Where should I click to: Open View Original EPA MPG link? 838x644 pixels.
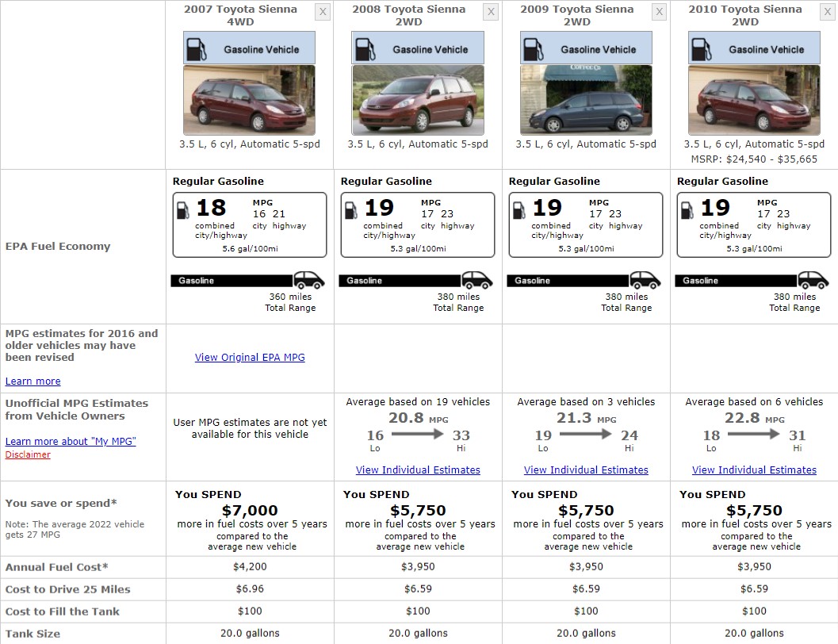tap(250, 358)
